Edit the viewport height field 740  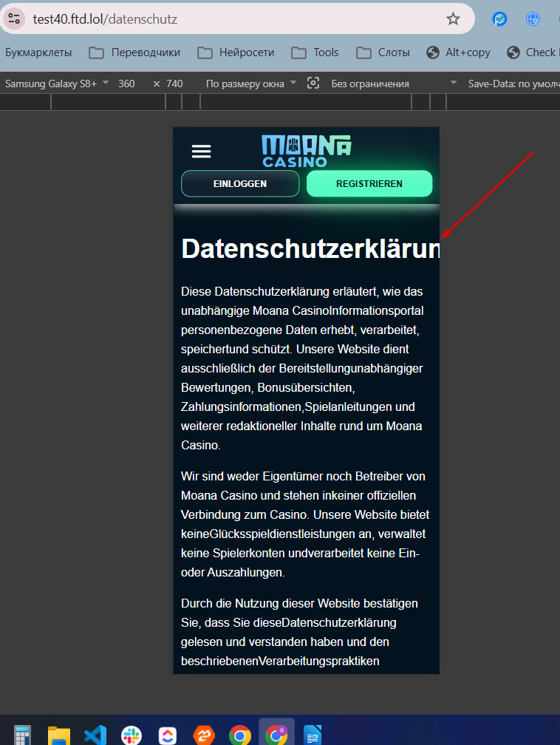[x=174, y=84]
